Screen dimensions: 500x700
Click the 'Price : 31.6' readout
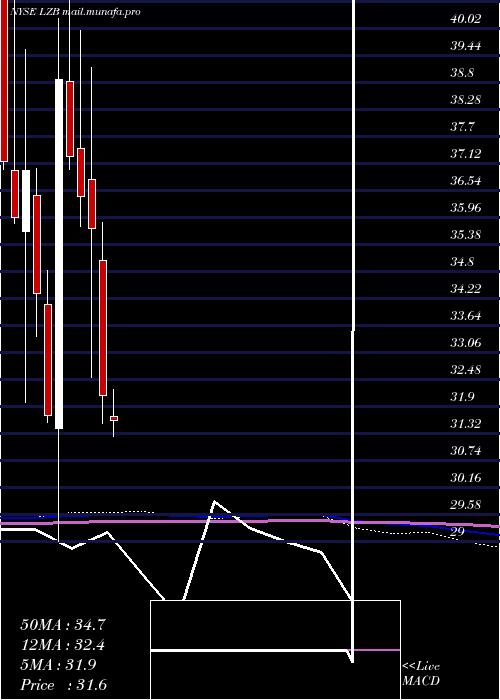63,685
